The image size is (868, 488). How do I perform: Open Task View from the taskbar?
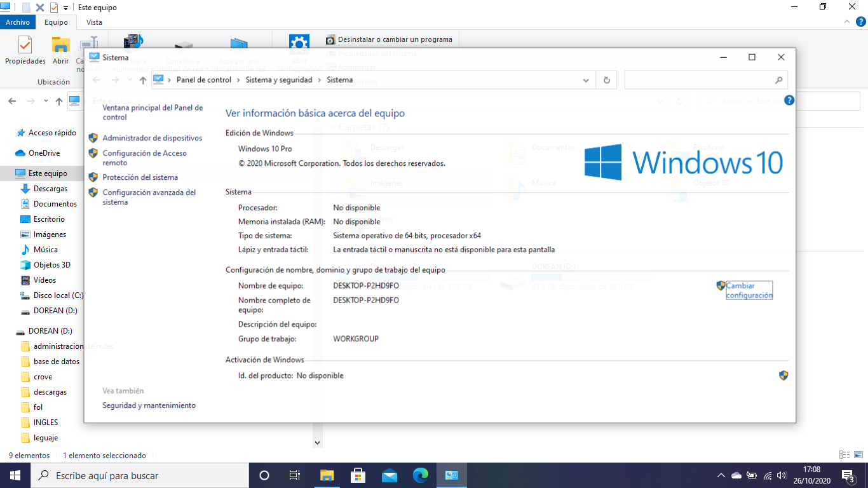point(295,475)
